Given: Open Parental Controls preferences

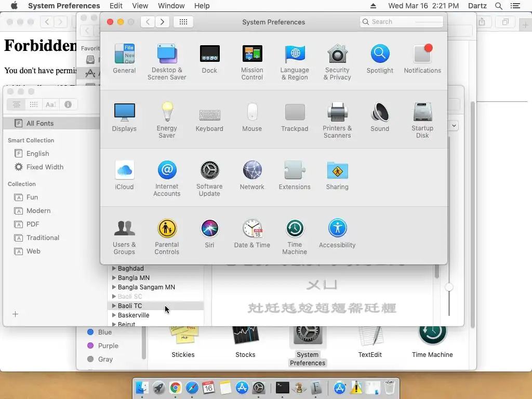Looking at the screenshot, I should pyautogui.click(x=167, y=237).
